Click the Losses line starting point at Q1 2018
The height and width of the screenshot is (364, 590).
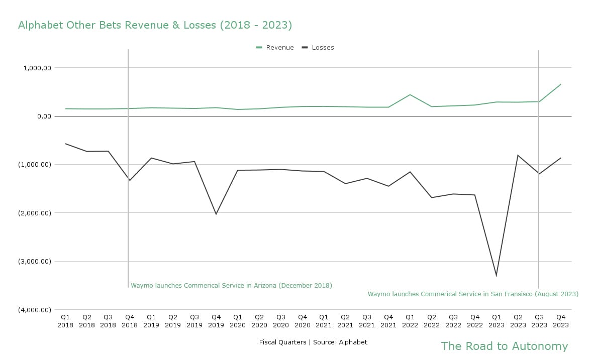[65, 144]
